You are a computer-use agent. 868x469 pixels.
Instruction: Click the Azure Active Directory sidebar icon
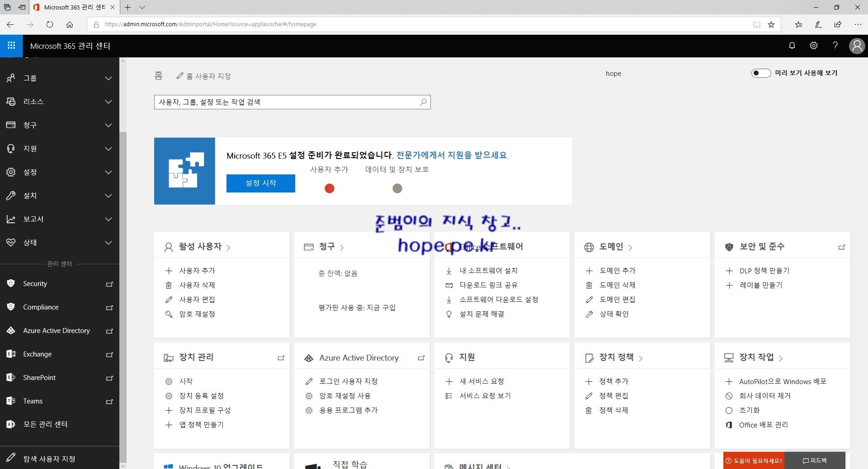[11, 331]
